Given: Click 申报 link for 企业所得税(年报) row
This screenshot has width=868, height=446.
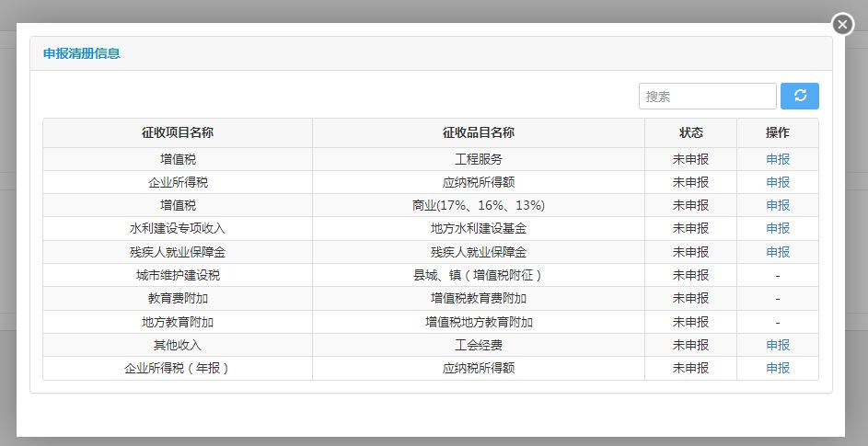Looking at the screenshot, I should click(x=778, y=368).
